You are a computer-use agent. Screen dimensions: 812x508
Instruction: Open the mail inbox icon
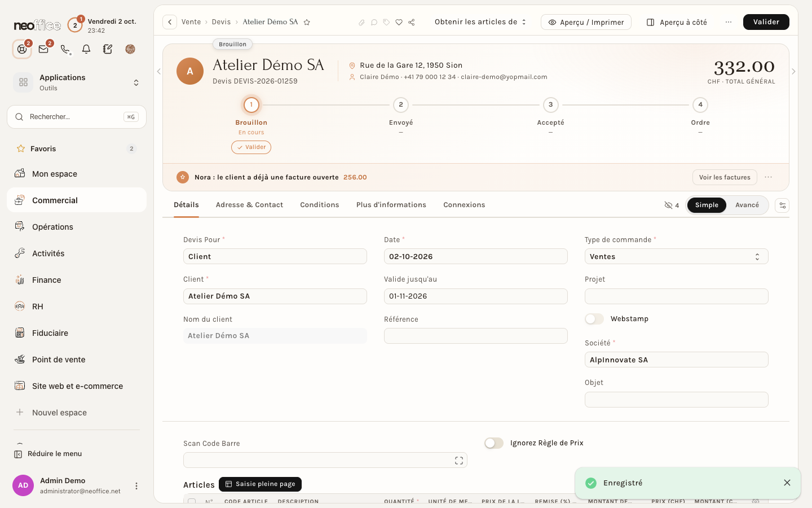click(43, 49)
